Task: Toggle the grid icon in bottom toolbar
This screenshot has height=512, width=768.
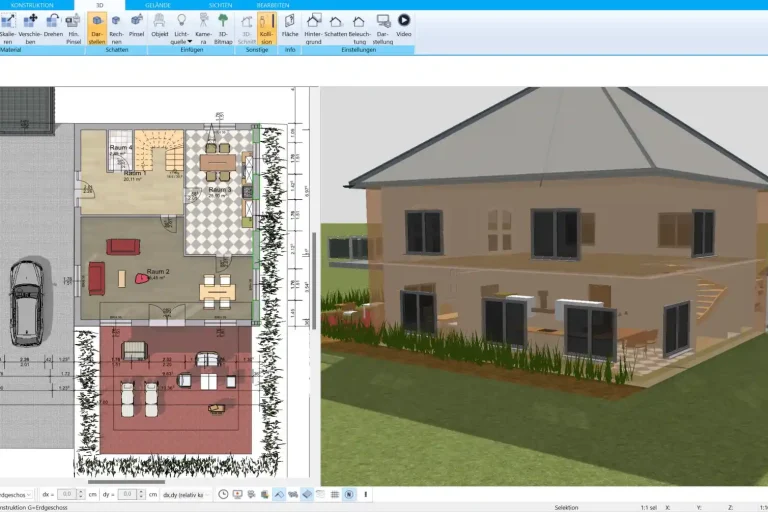Action: (x=335, y=494)
